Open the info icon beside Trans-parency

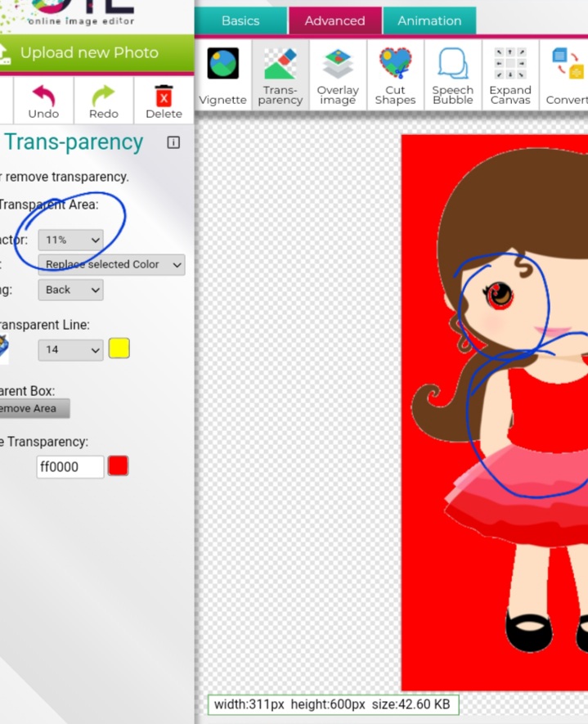pyautogui.click(x=173, y=142)
